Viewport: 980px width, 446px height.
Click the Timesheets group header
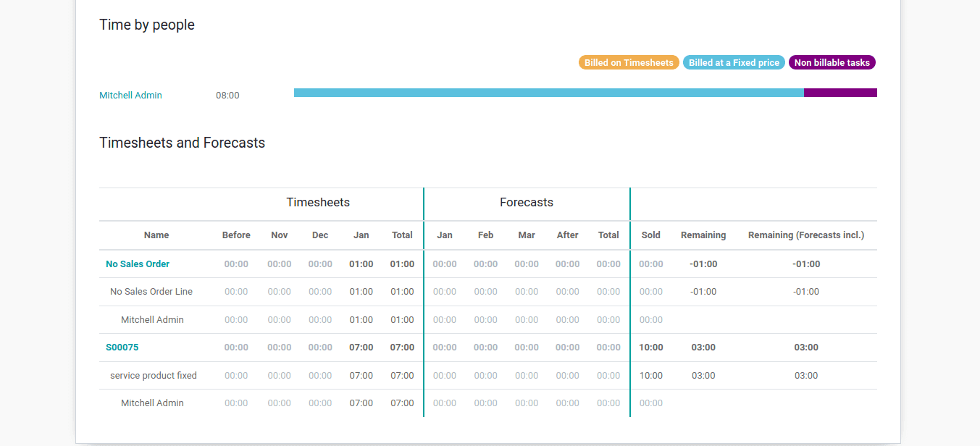[x=318, y=203]
